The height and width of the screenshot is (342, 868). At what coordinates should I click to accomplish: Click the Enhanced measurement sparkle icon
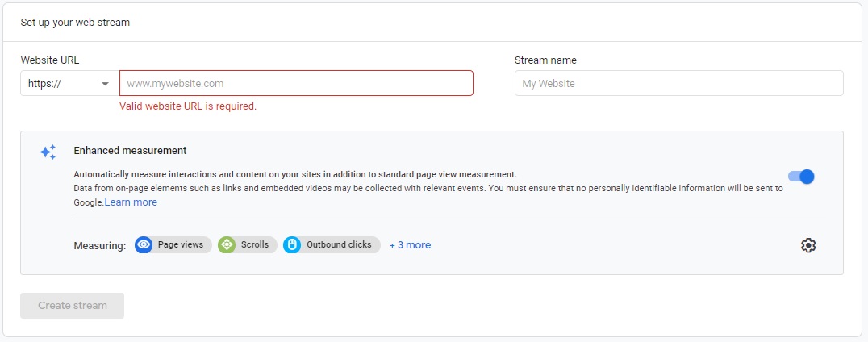pos(48,152)
